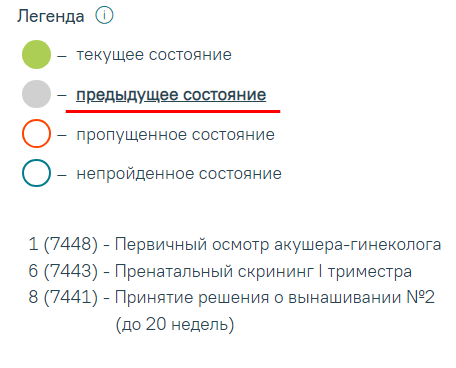Select item 1 (7448) Первичный осмотр акушера-гинеколога
Image resolution: width=456 pixels, height=368 pixels.
[x=235, y=244]
